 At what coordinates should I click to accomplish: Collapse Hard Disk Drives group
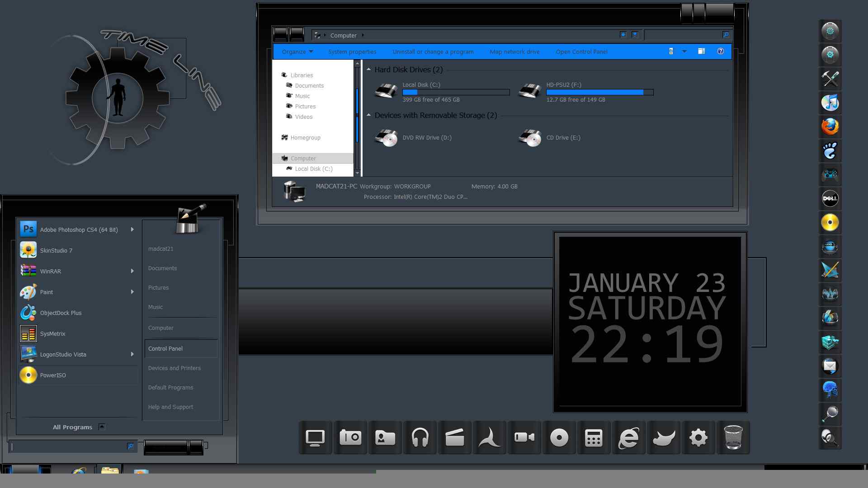tap(368, 70)
